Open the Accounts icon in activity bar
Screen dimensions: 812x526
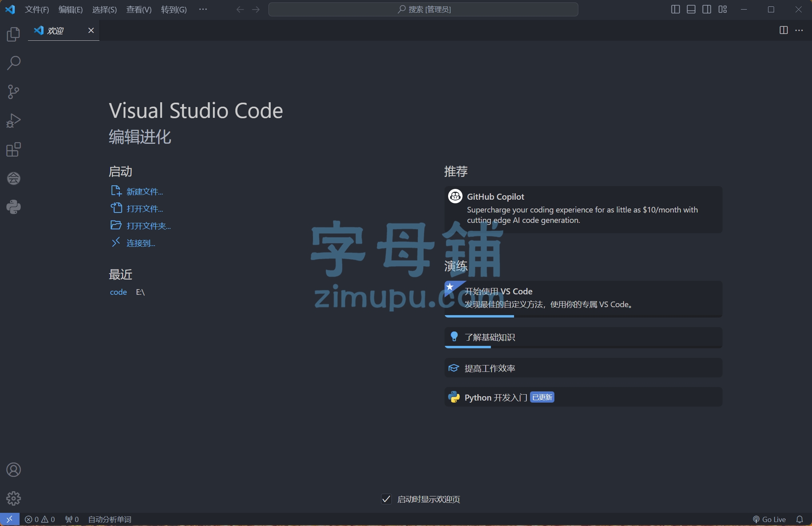(x=14, y=470)
